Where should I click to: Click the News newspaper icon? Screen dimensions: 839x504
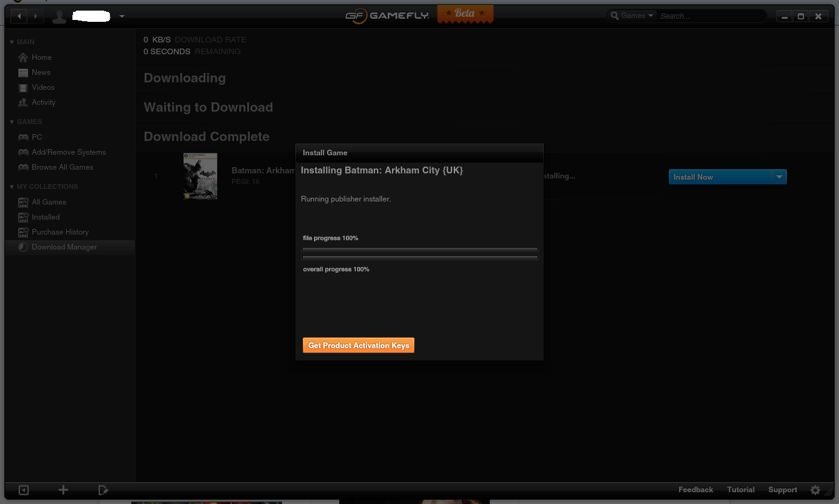pos(23,72)
